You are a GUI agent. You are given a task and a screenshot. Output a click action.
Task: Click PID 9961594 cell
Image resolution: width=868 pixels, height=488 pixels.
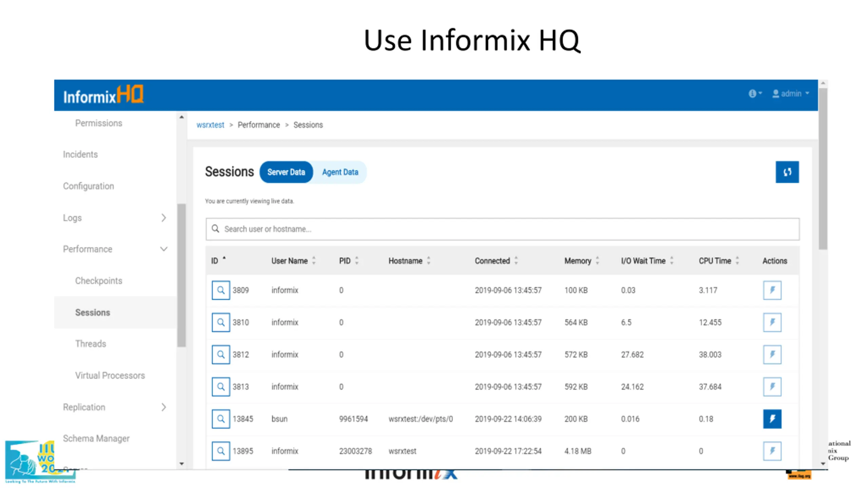(353, 419)
